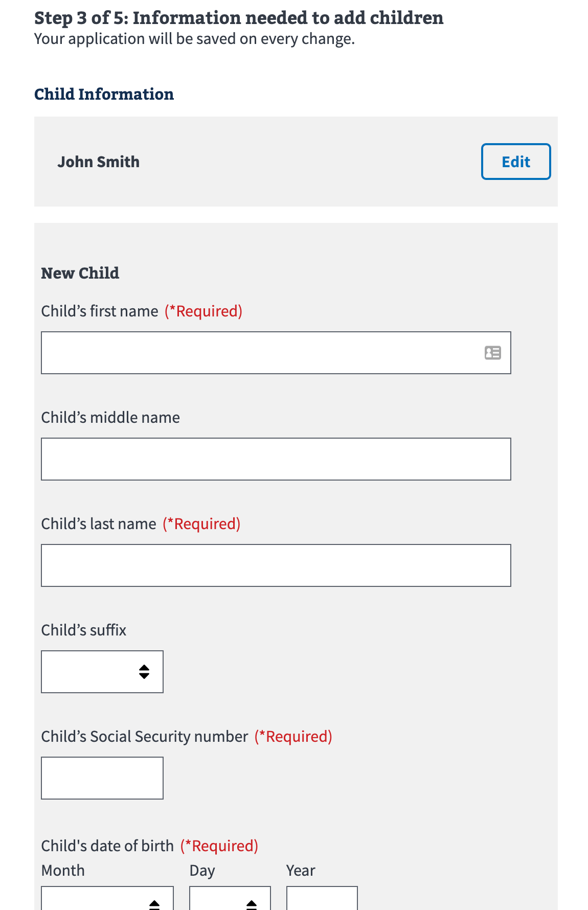
Task: Click Edit next to John Smith
Action: coord(515,162)
